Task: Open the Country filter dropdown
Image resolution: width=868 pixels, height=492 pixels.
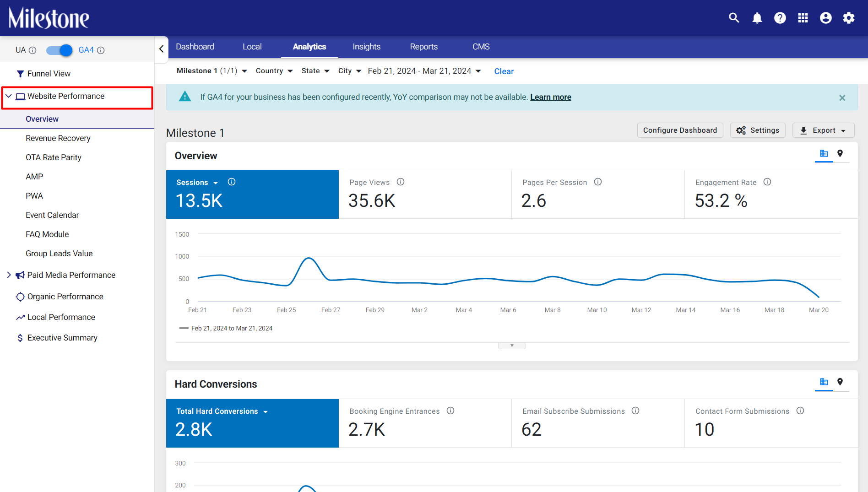Action: tap(274, 71)
